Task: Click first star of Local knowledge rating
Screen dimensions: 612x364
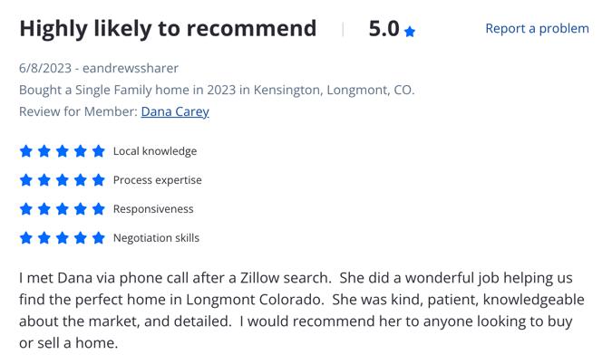Action: click(26, 151)
